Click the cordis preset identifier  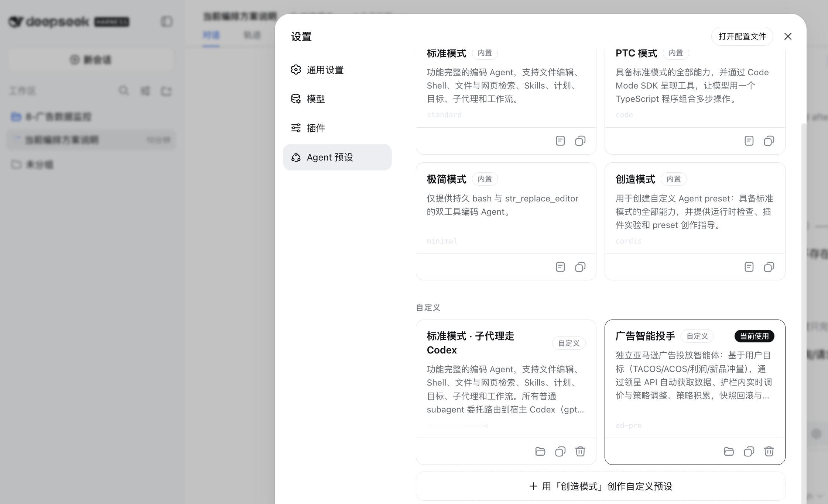click(628, 241)
